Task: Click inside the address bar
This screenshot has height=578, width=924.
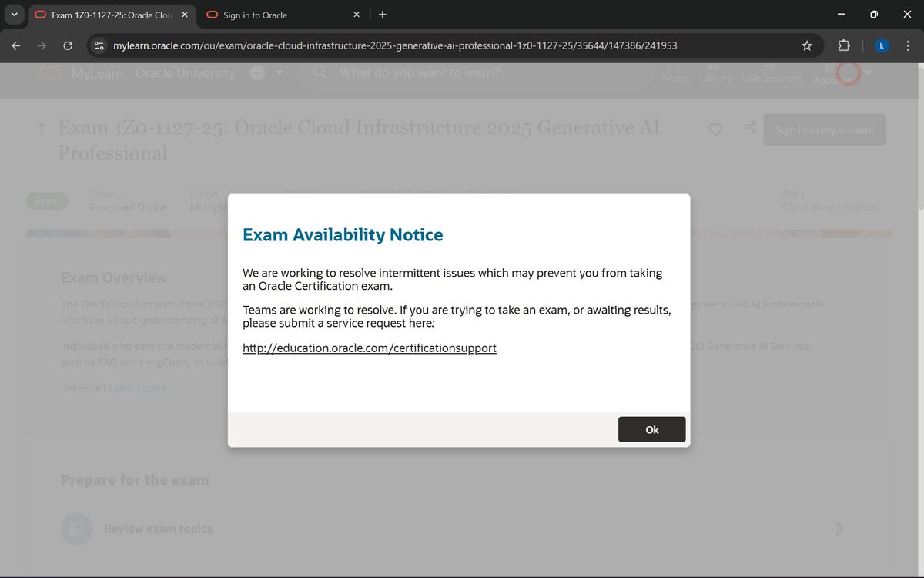Action: click(385, 45)
